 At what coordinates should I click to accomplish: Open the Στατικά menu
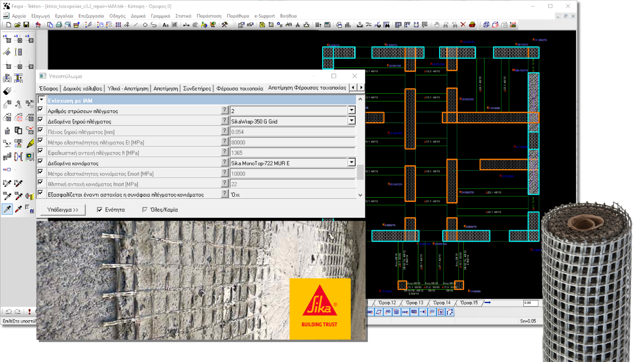(183, 16)
